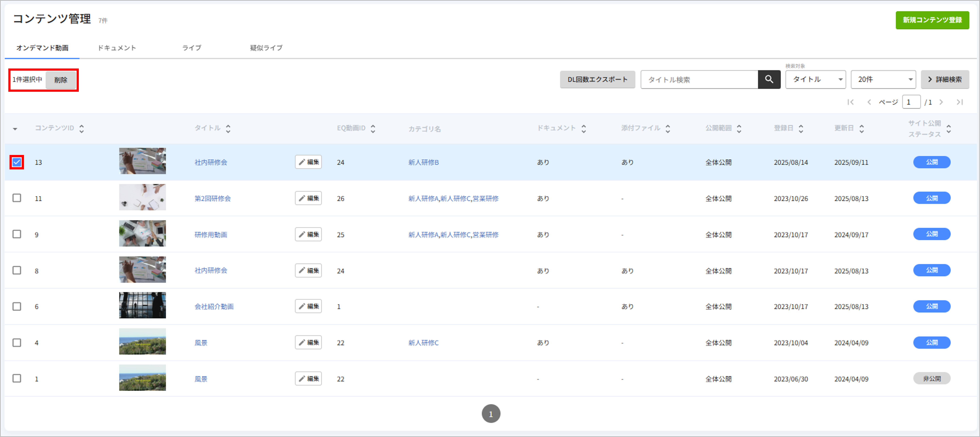Switch to the オンデマンド動画 tab
The image size is (980, 437).
[42, 48]
